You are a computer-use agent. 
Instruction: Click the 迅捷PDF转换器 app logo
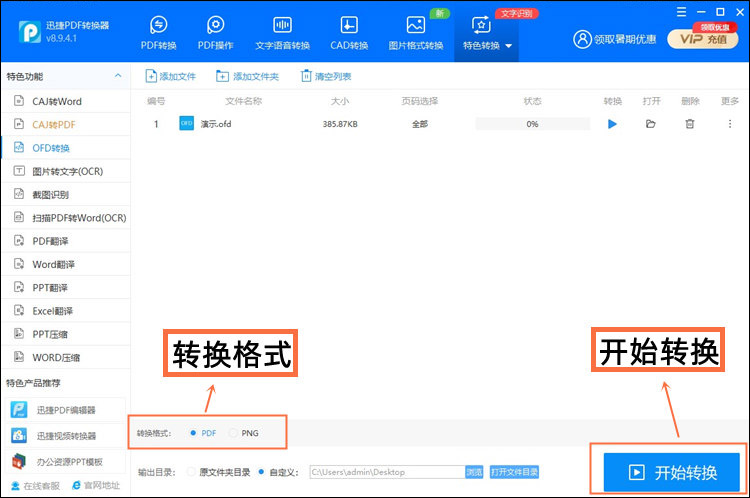[x=30, y=32]
